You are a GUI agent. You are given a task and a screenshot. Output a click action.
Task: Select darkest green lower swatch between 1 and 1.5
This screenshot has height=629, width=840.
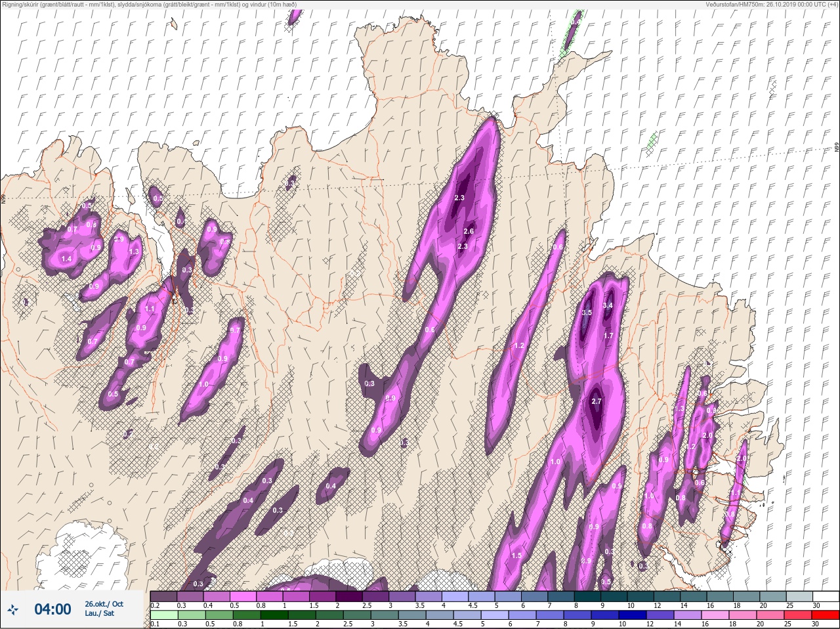[273, 615]
